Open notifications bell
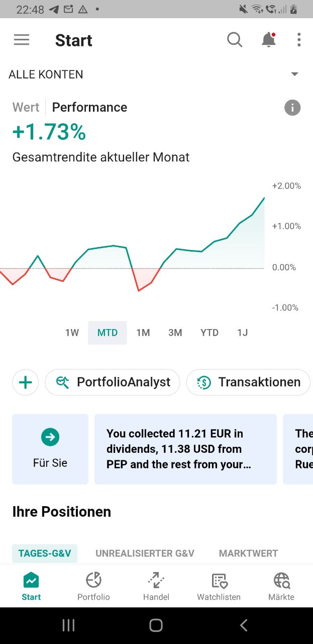313x644 pixels. [269, 40]
